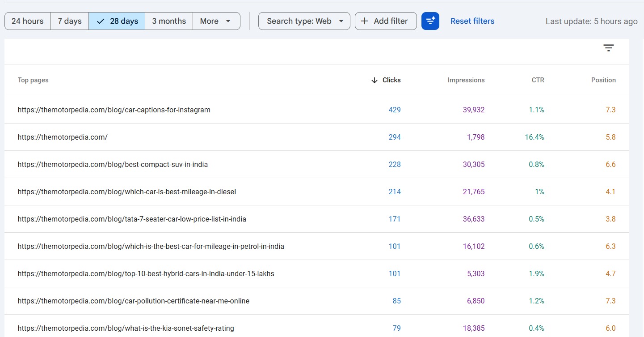Sort table by Impressions column
The image size is (644, 337).
(466, 80)
